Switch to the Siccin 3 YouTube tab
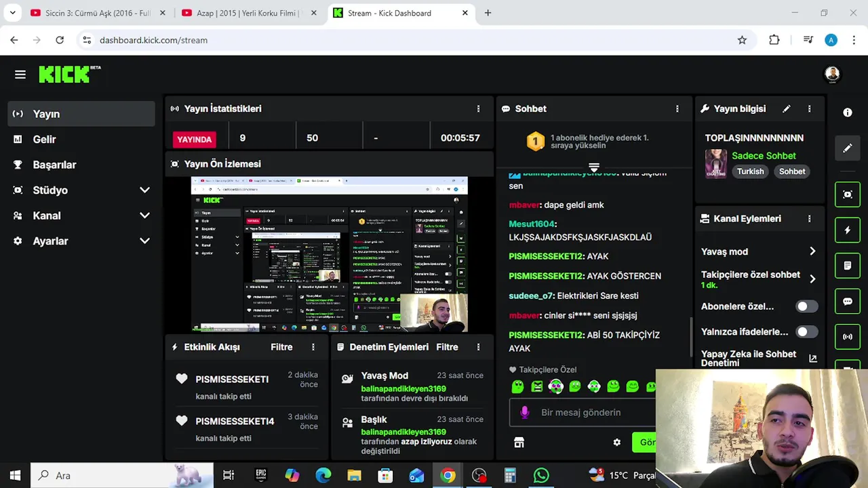 [x=97, y=13]
